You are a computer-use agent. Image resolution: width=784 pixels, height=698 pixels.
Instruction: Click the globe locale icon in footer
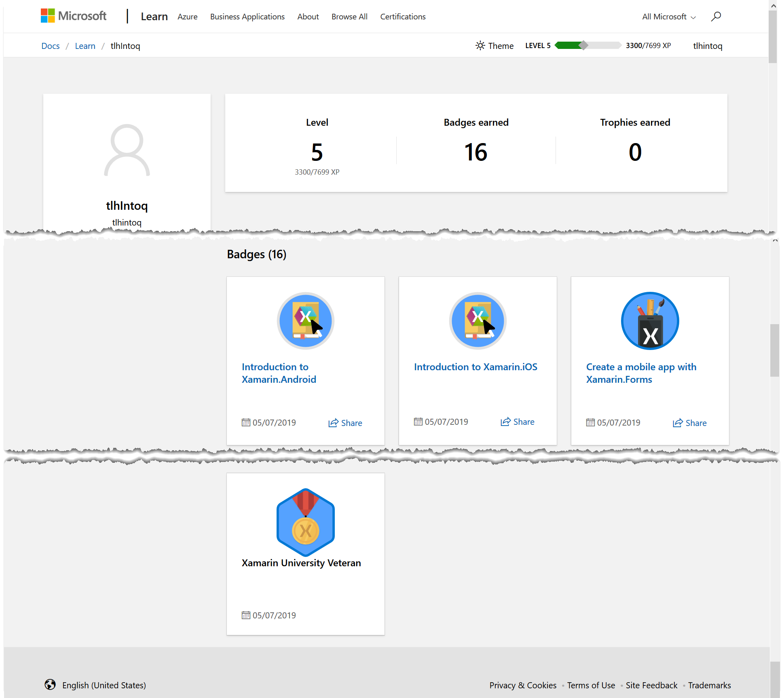50,685
